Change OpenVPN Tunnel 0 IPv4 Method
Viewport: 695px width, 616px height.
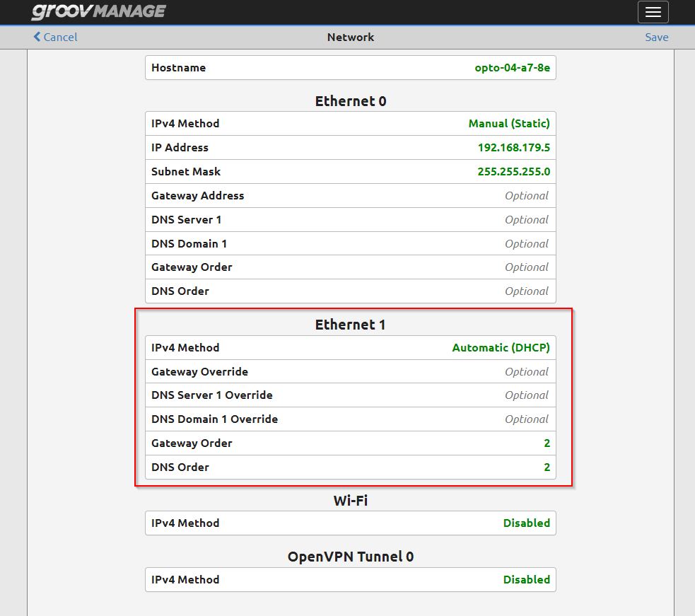coord(350,580)
